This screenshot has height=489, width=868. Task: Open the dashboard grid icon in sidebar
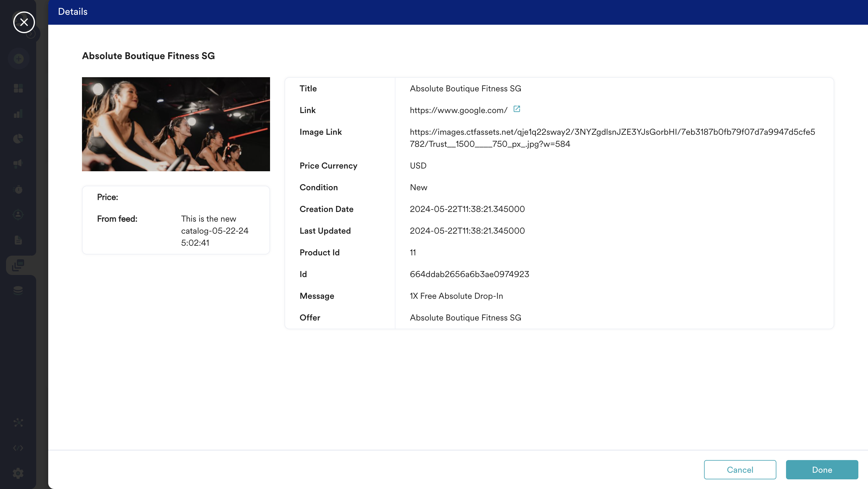point(18,88)
